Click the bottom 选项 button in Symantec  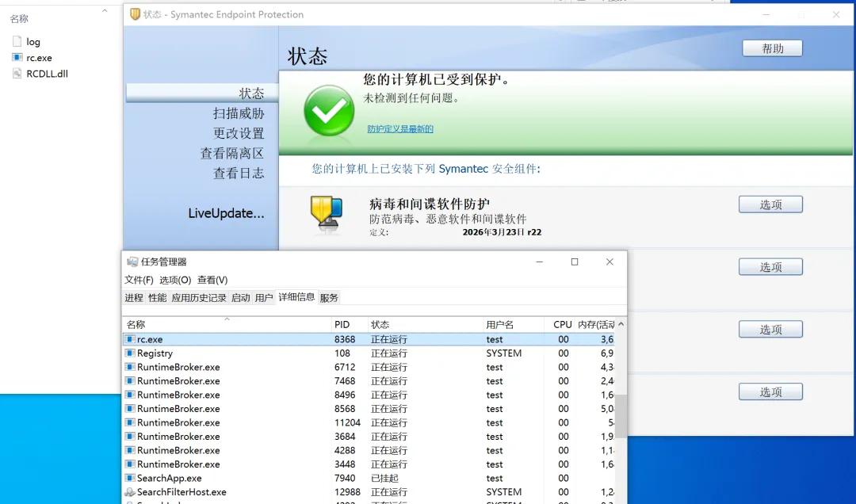point(771,391)
